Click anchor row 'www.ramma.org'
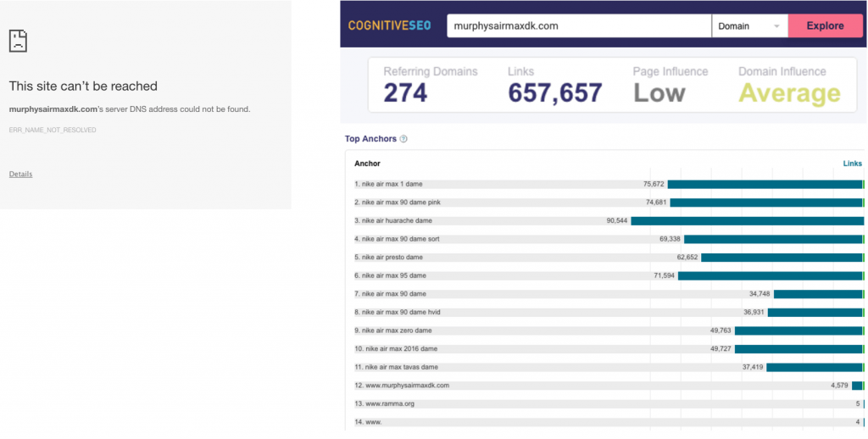The height and width of the screenshot is (439, 868). [x=609, y=403]
